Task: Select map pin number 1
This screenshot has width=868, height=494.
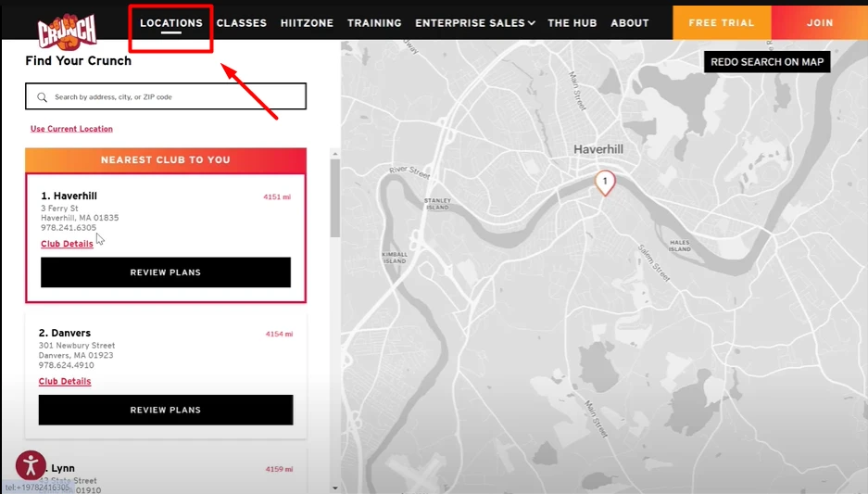Action: (x=605, y=183)
